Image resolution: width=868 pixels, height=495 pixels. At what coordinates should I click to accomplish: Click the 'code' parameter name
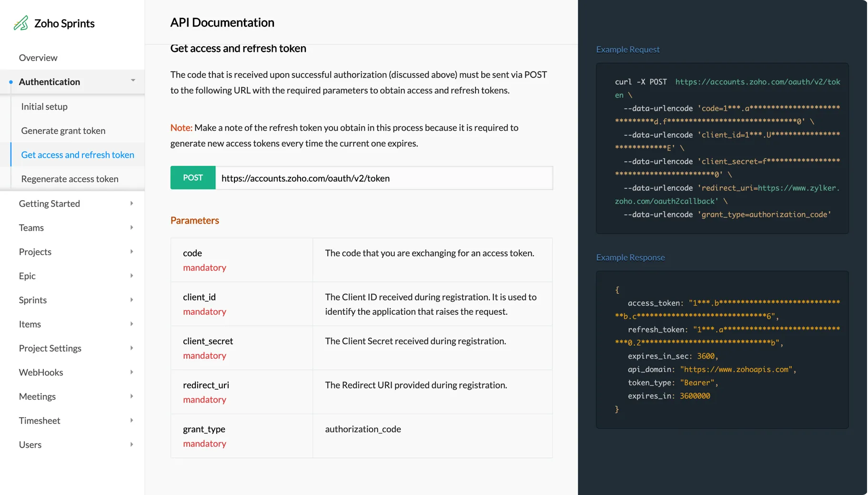(192, 253)
